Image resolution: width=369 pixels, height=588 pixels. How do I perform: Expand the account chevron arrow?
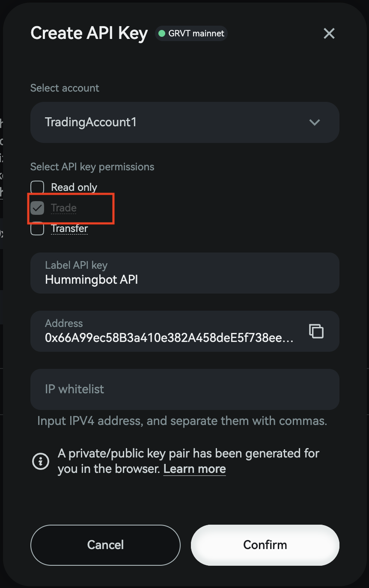pyautogui.click(x=315, y=122)
